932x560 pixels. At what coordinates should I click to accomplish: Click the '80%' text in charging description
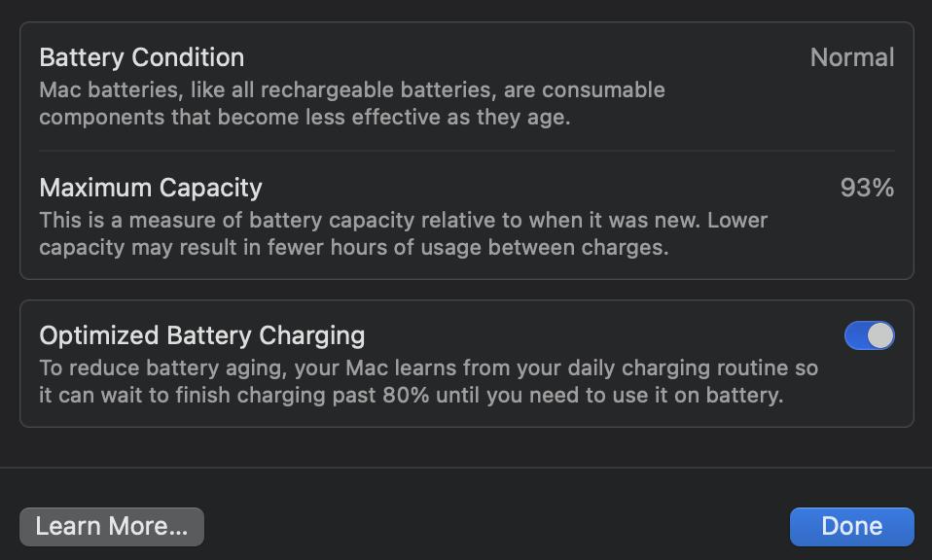(406, 395)
